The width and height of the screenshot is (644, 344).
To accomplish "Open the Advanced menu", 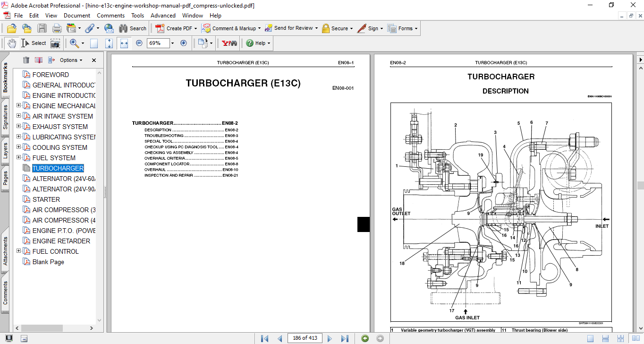I will pos(163,16).
